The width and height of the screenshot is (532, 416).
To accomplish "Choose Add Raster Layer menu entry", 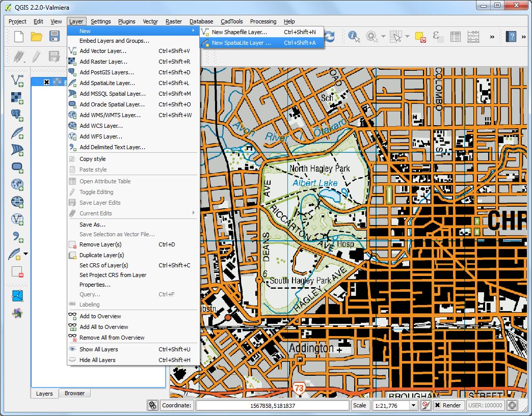I will tap(133, 62).
